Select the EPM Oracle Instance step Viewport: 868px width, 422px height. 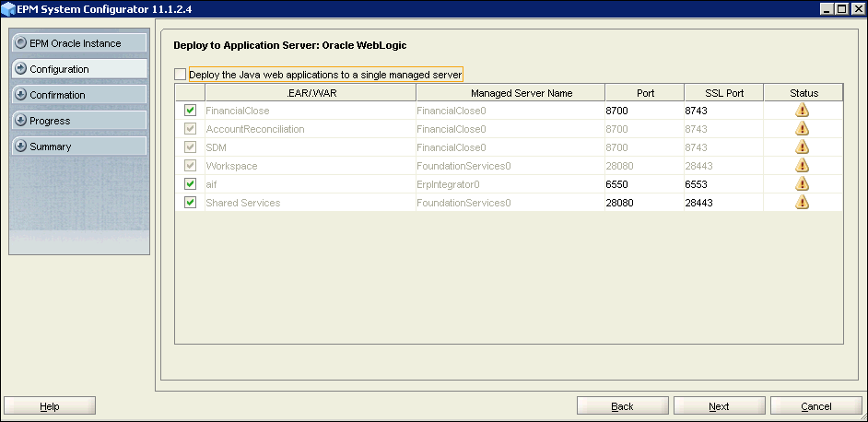[x=79, y=42]
